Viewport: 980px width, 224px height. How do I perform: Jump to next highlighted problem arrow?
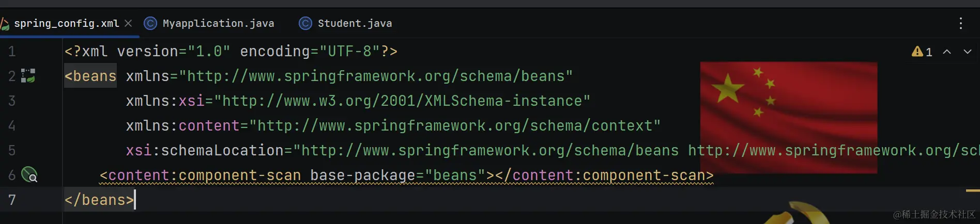(967, 52)
